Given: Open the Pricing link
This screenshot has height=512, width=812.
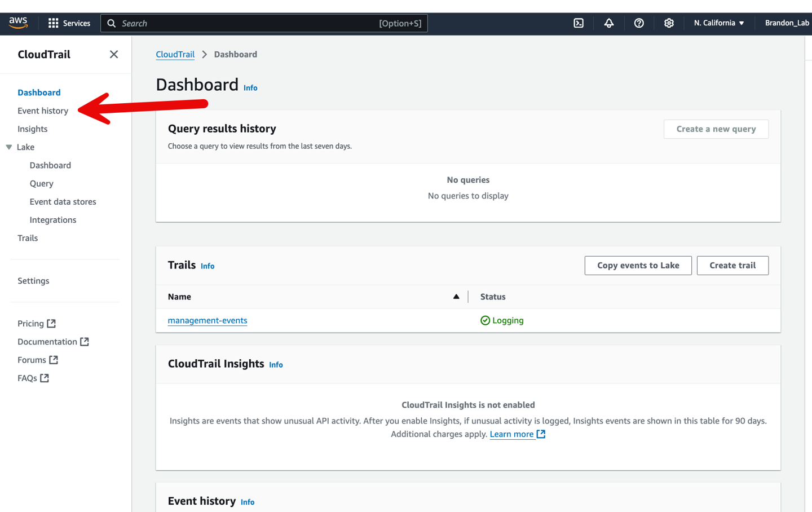Looking at the screenshot, I should pos(30,324).
